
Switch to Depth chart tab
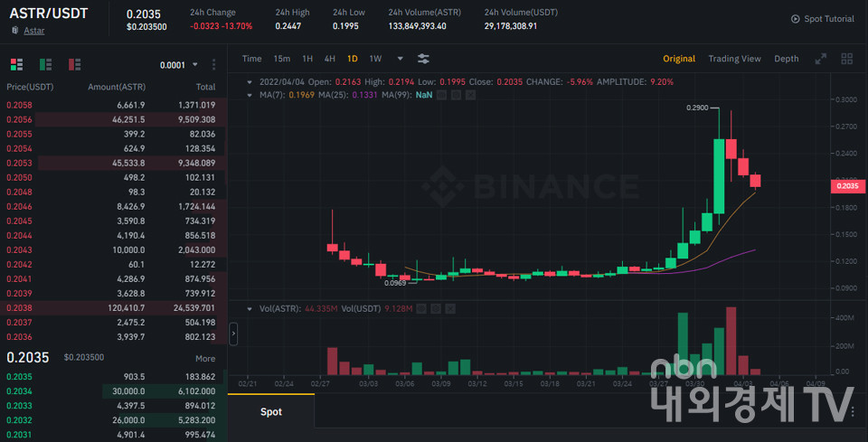(x=786, y=59)
